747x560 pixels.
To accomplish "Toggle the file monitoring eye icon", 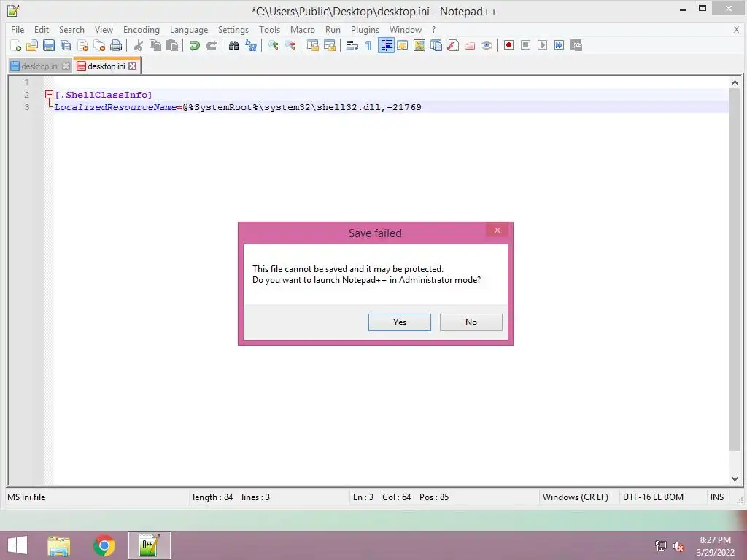I will pyautogui.click(x=487, y=45).
